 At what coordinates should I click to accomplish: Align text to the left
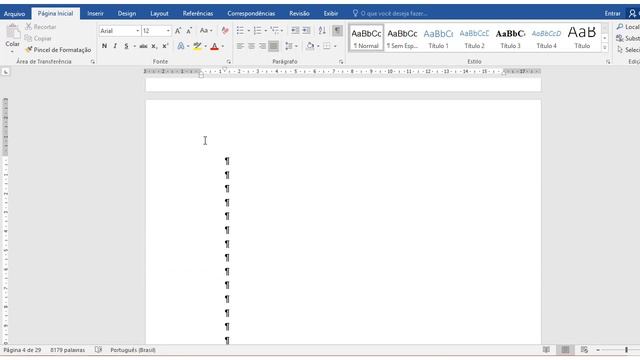(x=240, y=46)
